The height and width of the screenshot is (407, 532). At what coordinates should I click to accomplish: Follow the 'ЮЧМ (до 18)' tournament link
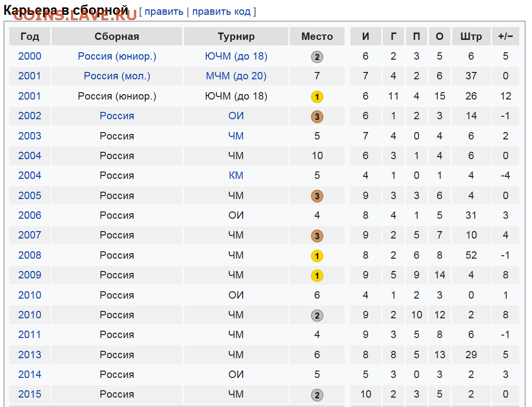tap(236, 56)
